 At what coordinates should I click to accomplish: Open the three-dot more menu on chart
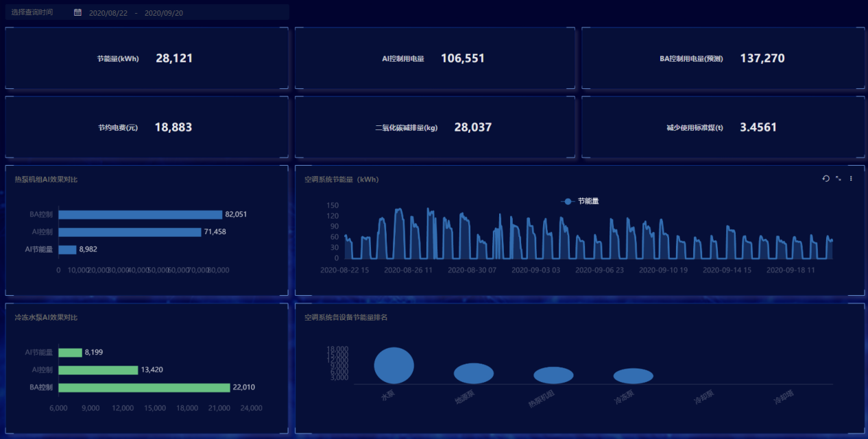[851, 179]
